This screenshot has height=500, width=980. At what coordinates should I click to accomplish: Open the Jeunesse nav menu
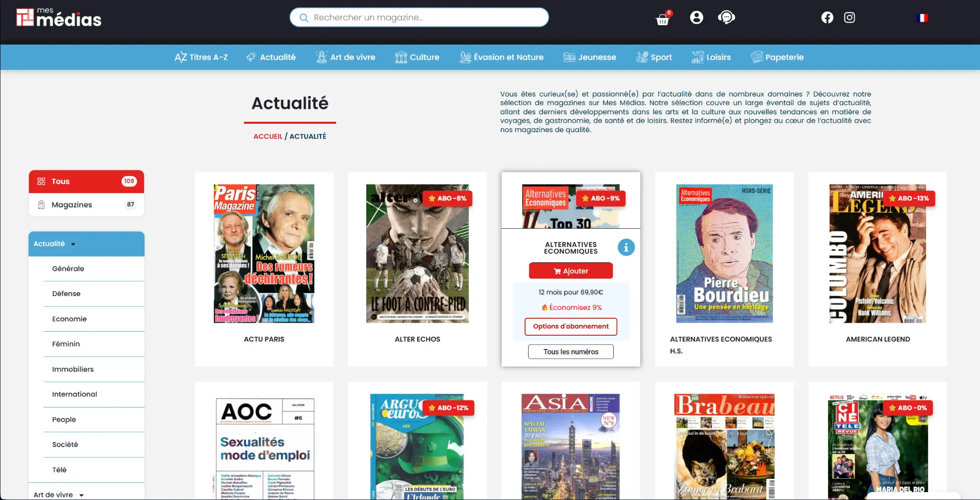[x=589, y=57]
